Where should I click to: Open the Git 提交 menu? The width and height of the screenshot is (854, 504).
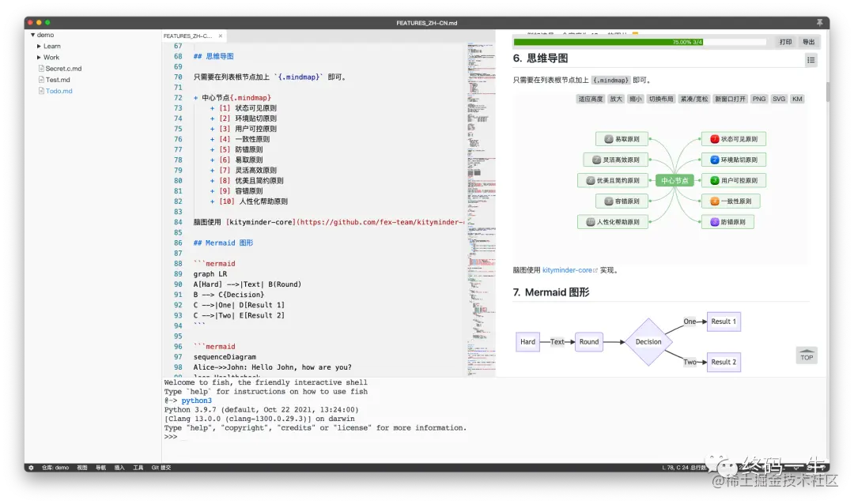coord(161,468)
